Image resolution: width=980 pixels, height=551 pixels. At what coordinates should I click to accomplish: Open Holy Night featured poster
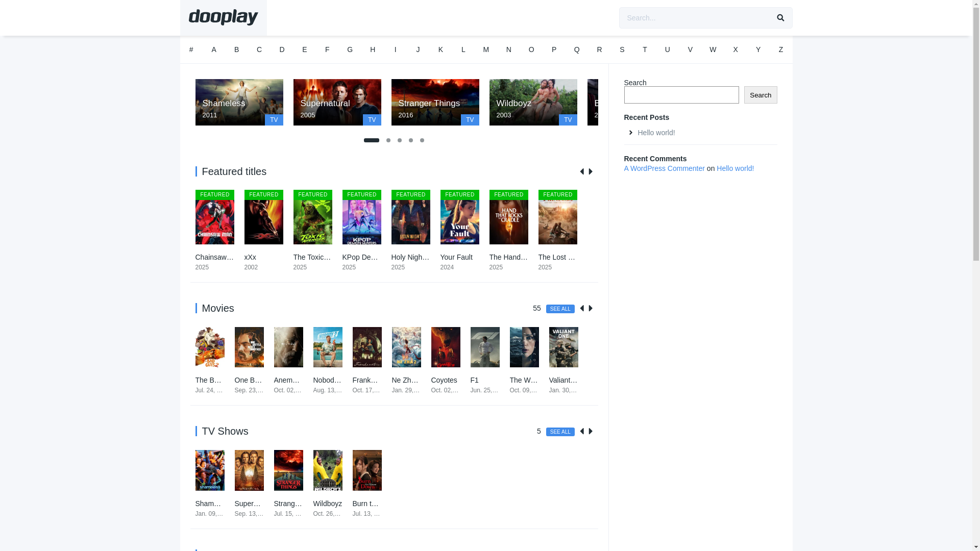410,217
